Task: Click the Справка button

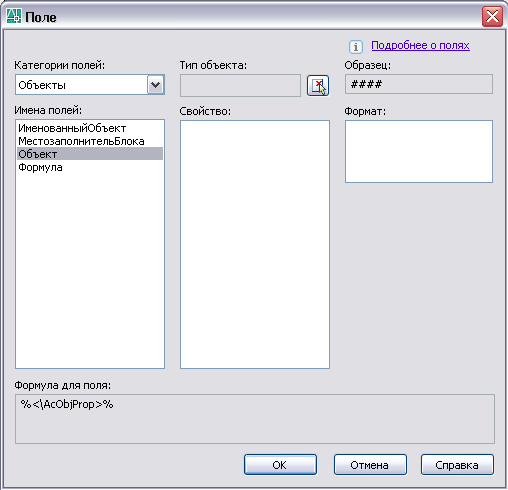Action: pyautogui.click(x=457, y=465)
